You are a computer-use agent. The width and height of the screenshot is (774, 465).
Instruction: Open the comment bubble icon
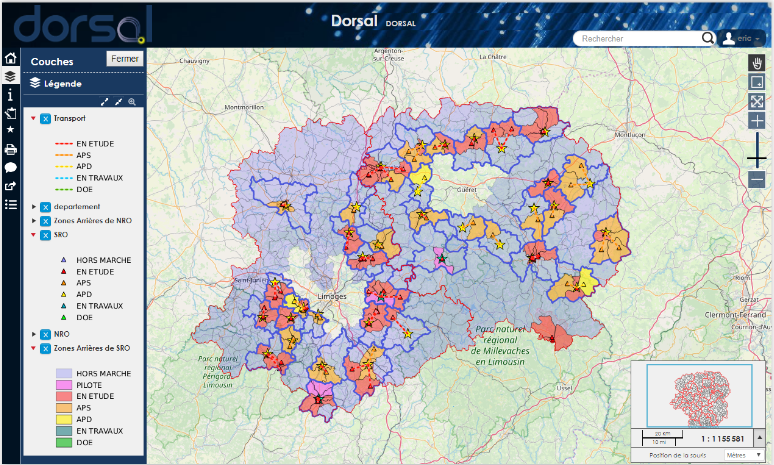pos(10,167)
